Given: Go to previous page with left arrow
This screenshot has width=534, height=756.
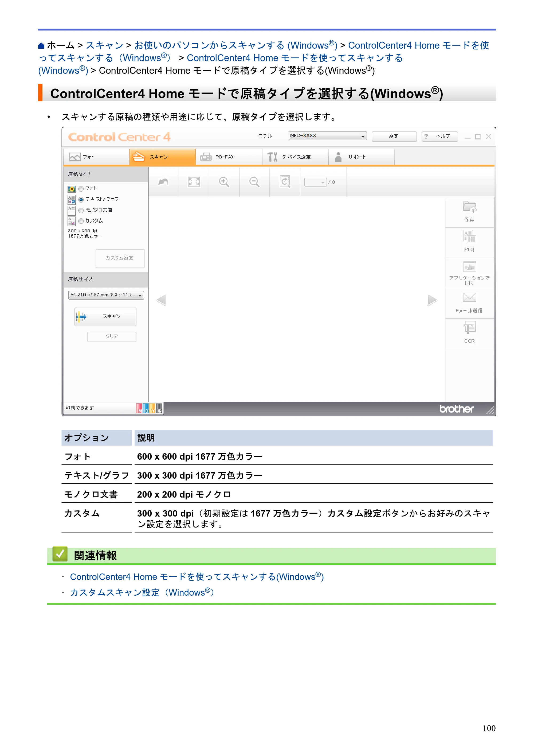Looking at the screenshot, I should pyautogui.click(x=161, y=300).
